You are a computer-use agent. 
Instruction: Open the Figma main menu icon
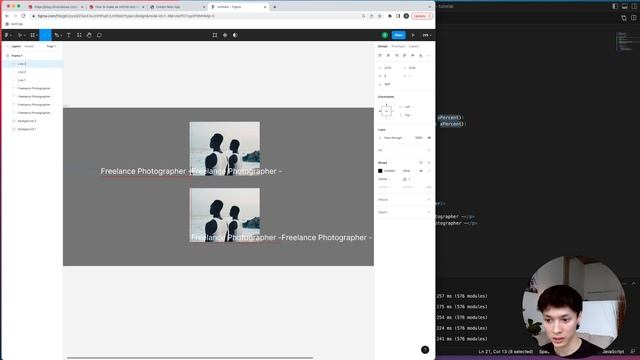(x=7, y=35)
